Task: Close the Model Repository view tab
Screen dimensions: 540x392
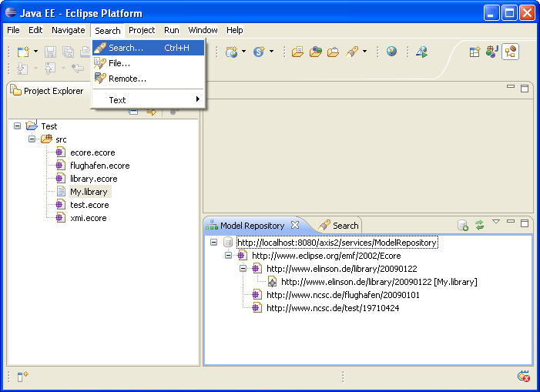Action: 295,225
